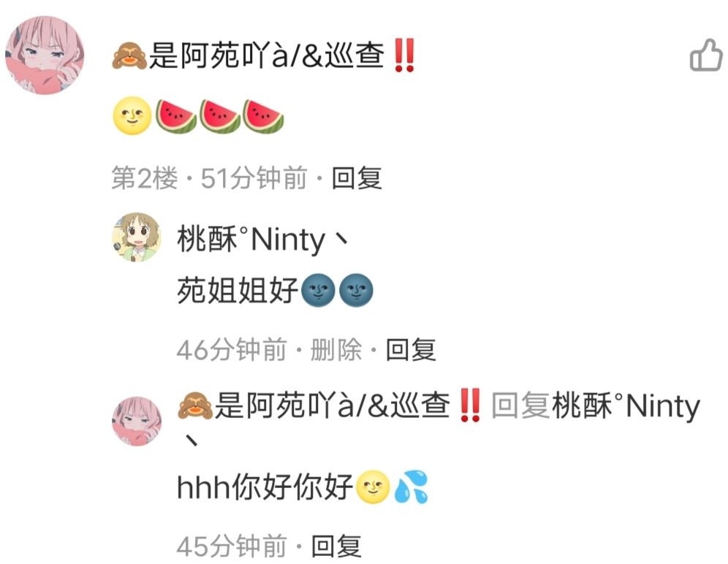Tap the mentioned 桃酥°Ninty name after 回复
This screenshot has width=728, height=564.
626,406
